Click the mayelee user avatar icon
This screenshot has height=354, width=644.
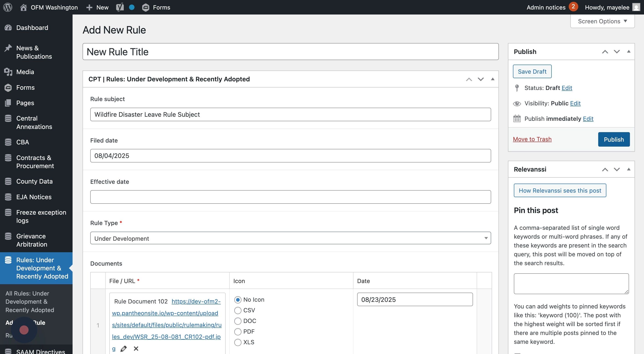click(636, 7)
